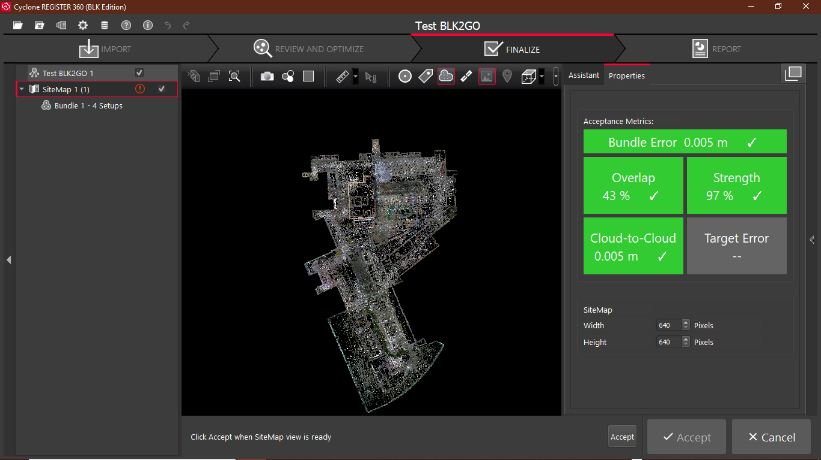Click the close project folder icon
The width and height of the screenshot is (821, 460).
pyautogui.click(x=39, y=25)
